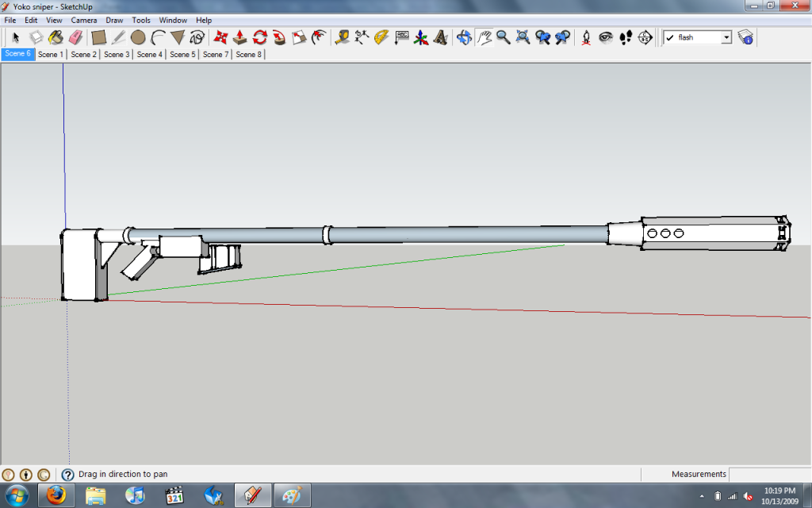The image size is (812, 508).
Task: Open Firefox from the Windows taskbar
Action: (56, 496)
